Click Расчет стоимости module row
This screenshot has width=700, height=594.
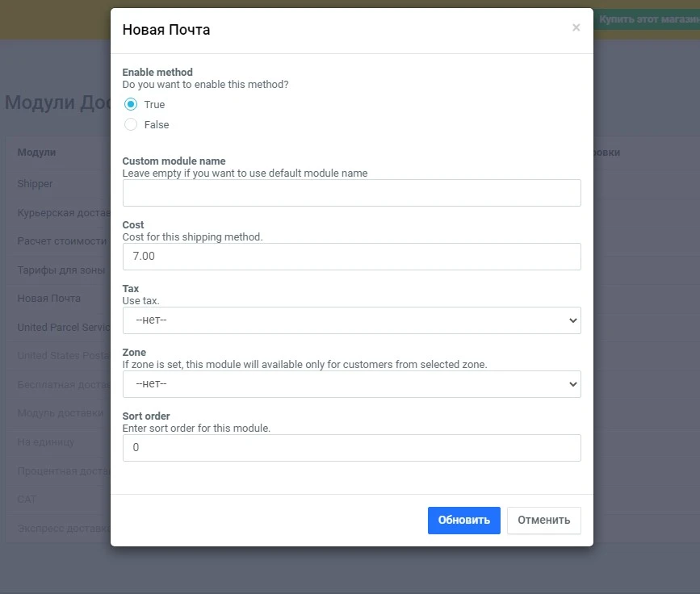pyautogui.click(x=62, y=241)
